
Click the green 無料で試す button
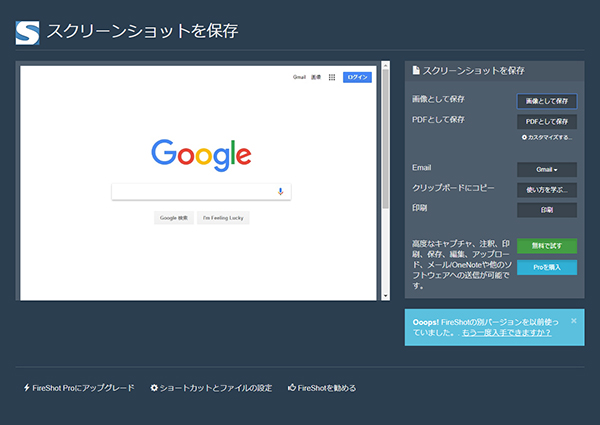click(x=547, y=246)
